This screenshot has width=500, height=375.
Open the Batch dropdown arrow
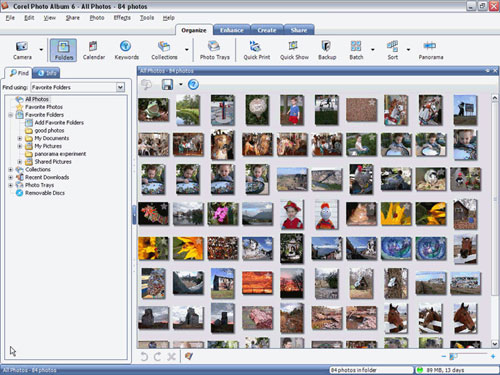point(373,50)
